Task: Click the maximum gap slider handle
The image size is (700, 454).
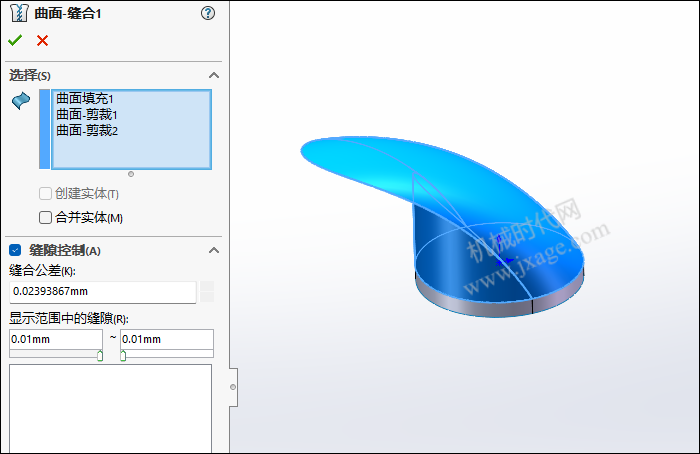Action: tap(123, 356)
